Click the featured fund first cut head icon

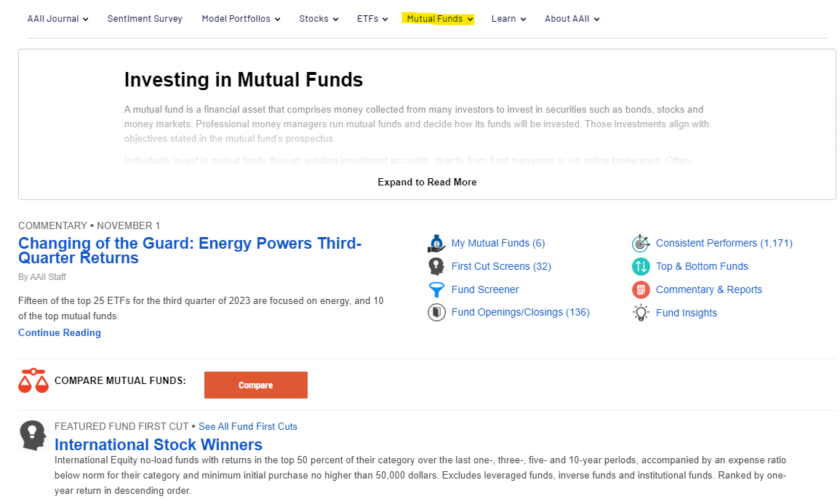pyautogui.click(x=33, y=435)
